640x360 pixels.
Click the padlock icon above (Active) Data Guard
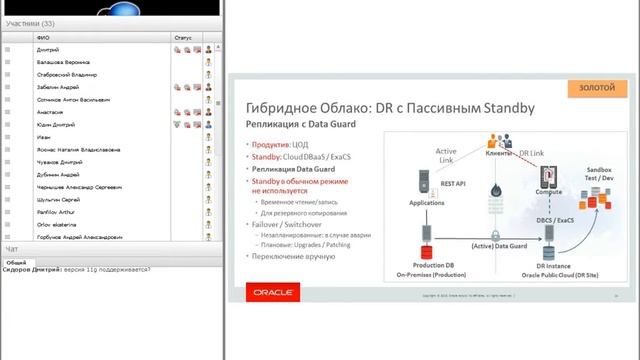(x=496, y=236)
